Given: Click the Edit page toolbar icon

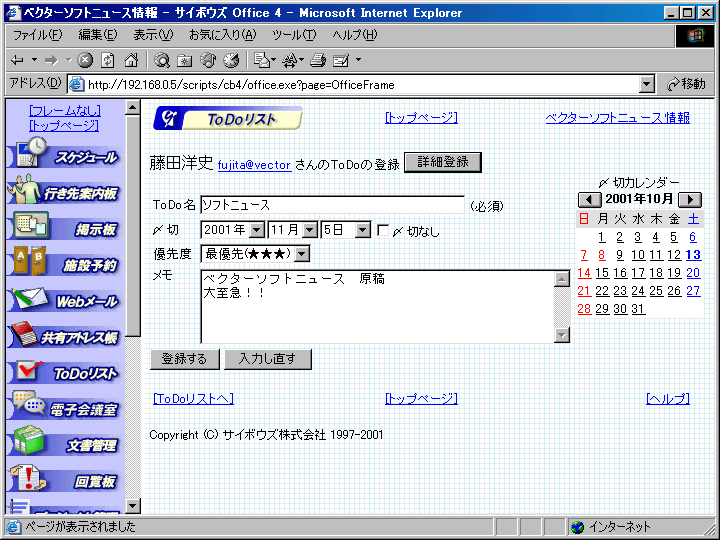Looking at the screenshot, I should coord(341,60).
